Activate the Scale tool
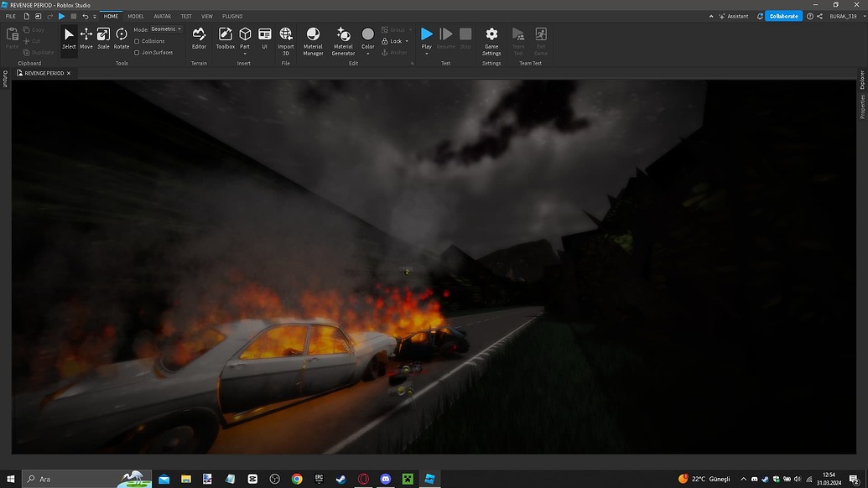The image size is (868, 488). (x=103, y=35)
